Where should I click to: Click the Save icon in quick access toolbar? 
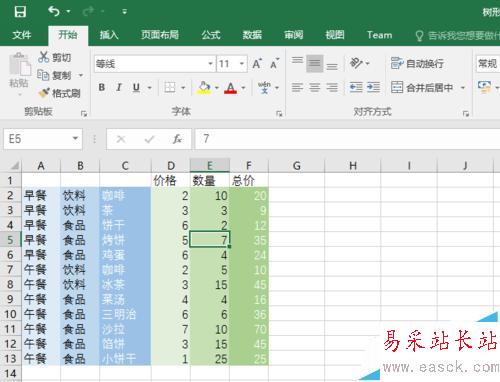tap(20, 12)
